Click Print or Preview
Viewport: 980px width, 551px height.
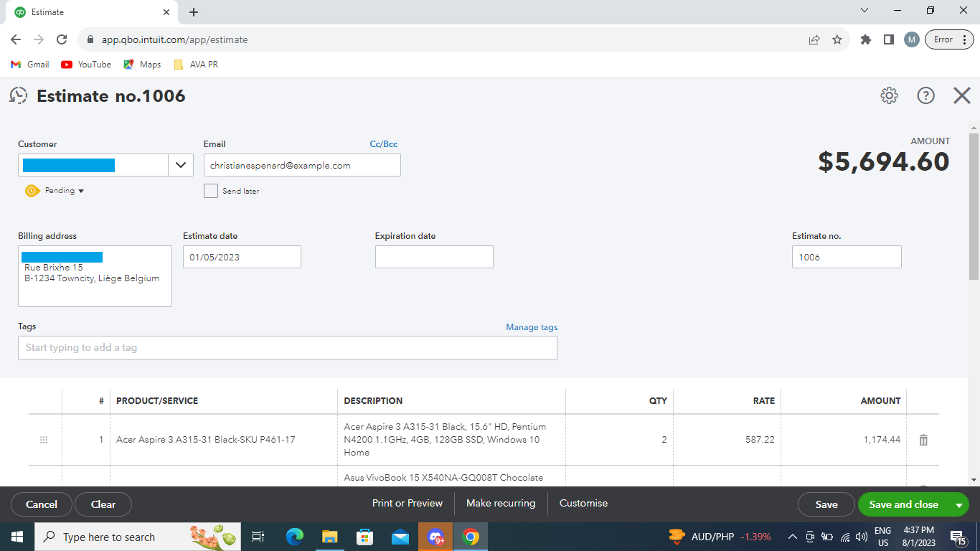(407, 503)
